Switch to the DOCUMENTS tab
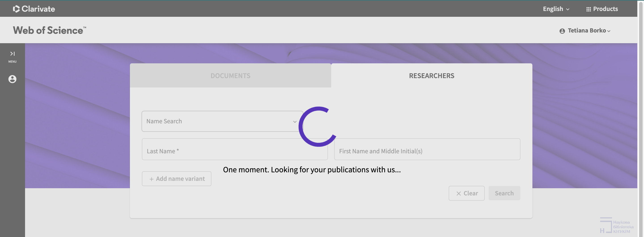 point(230,76)
